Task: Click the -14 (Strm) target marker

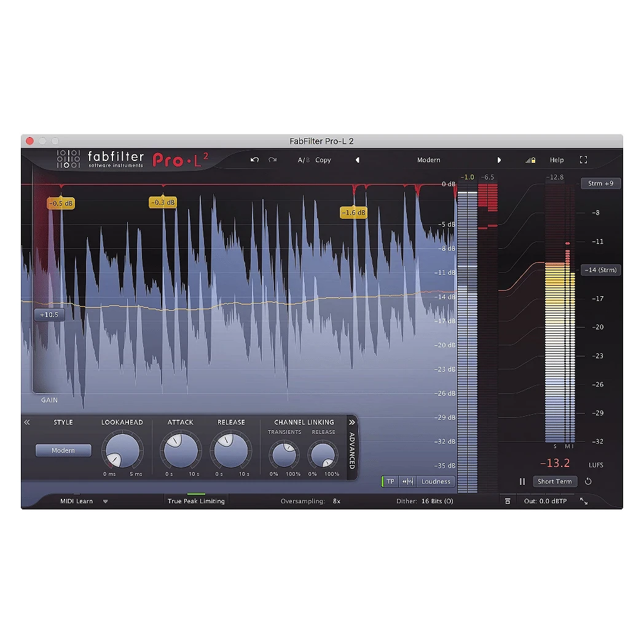Action: click(600, 270)
